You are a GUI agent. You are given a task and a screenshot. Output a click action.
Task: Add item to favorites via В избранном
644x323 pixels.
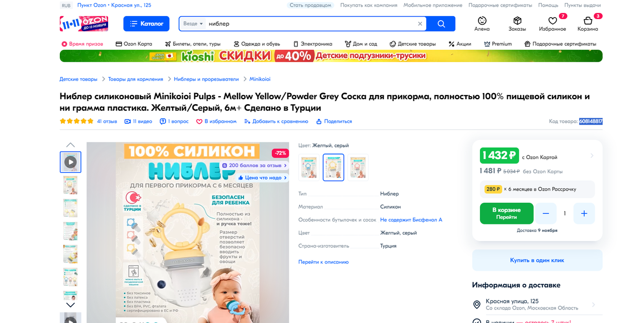(216, 121)
